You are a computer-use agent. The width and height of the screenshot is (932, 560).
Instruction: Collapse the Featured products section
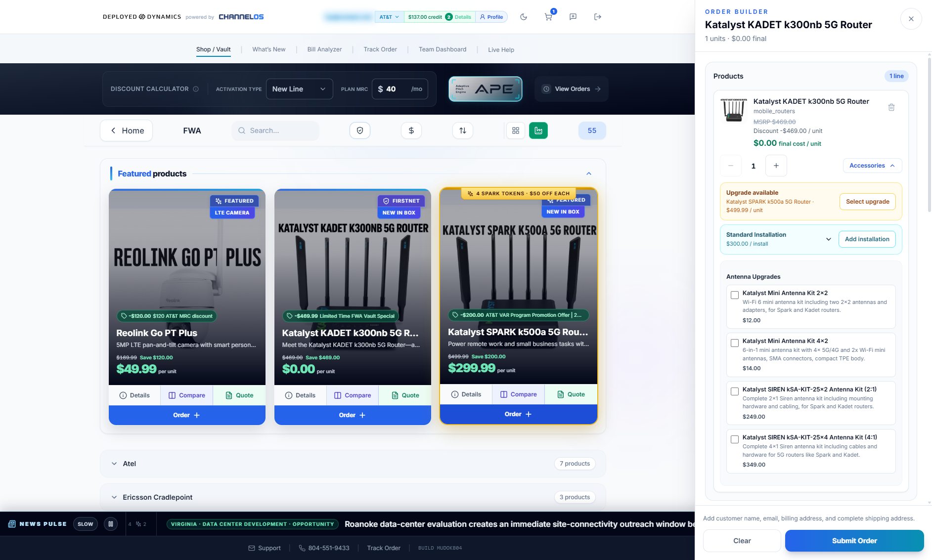589,173
